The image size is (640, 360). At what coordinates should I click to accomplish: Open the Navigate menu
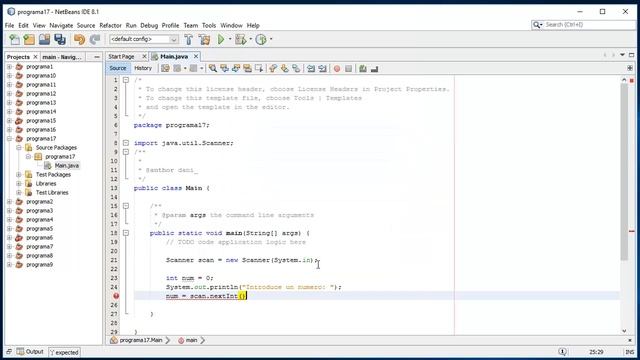coord(61,25)
